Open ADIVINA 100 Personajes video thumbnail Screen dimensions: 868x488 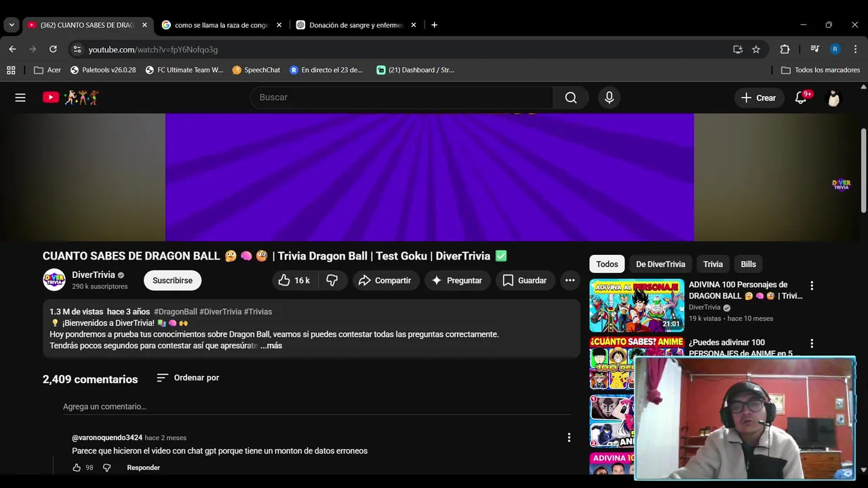[x=637, y=305]
